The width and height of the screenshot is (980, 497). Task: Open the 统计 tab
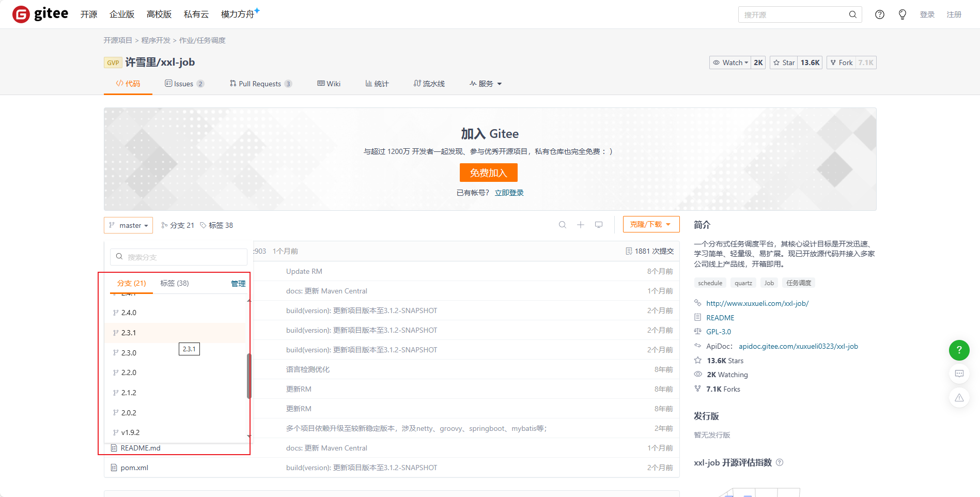(x=377, y=84)
